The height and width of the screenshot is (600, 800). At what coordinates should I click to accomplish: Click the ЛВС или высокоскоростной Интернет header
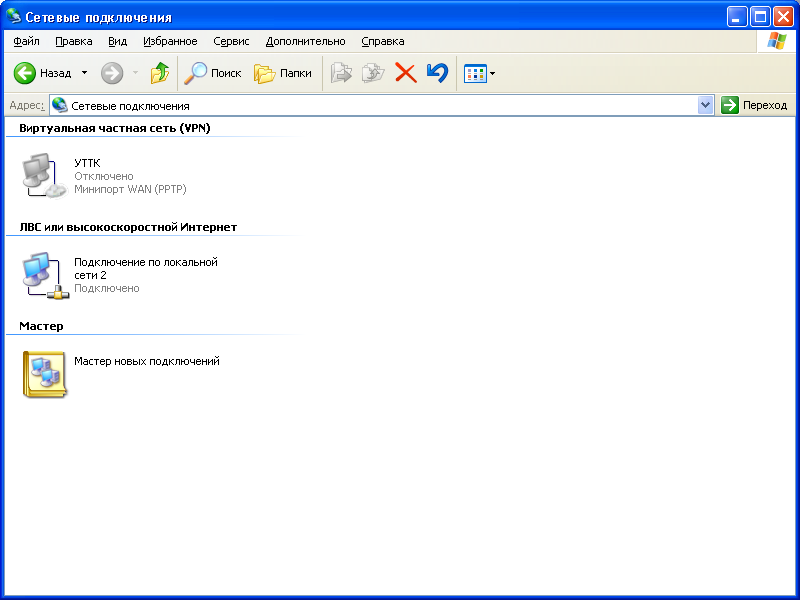click(128, 227)
